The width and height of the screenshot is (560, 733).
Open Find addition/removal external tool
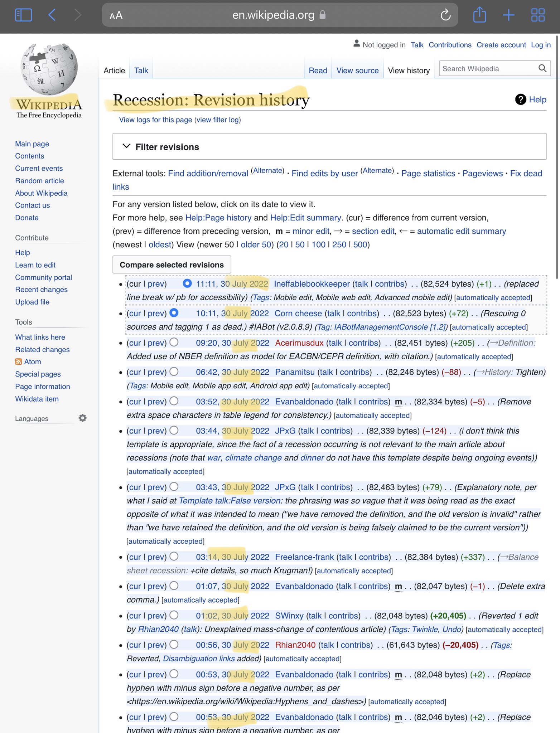tap(208, 173)
